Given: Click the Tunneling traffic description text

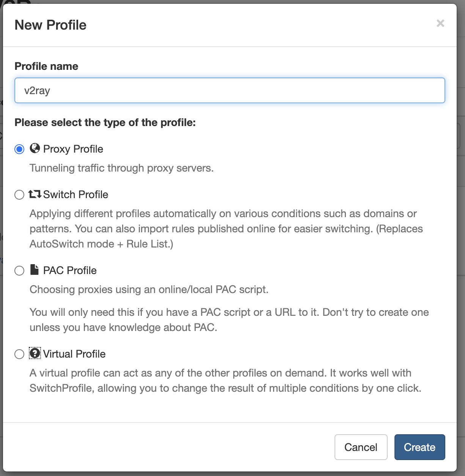Looking at the screenshot, I should [122, 168].
